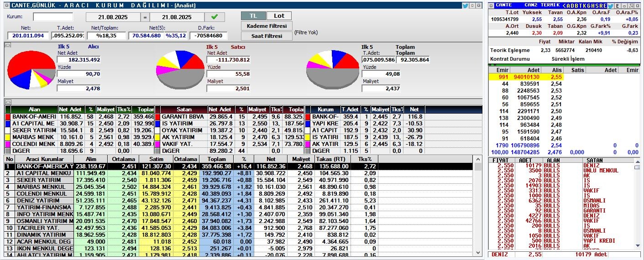
Task: Sort the main table by 'Takas (RT)' header
Action: point(332,159)
